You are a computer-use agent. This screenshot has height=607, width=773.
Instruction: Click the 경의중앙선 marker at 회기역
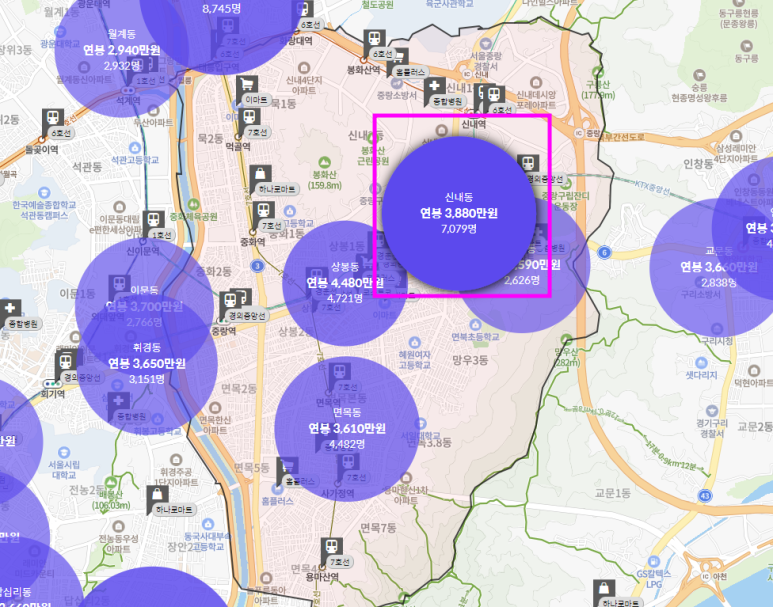[x=65, y=363]
